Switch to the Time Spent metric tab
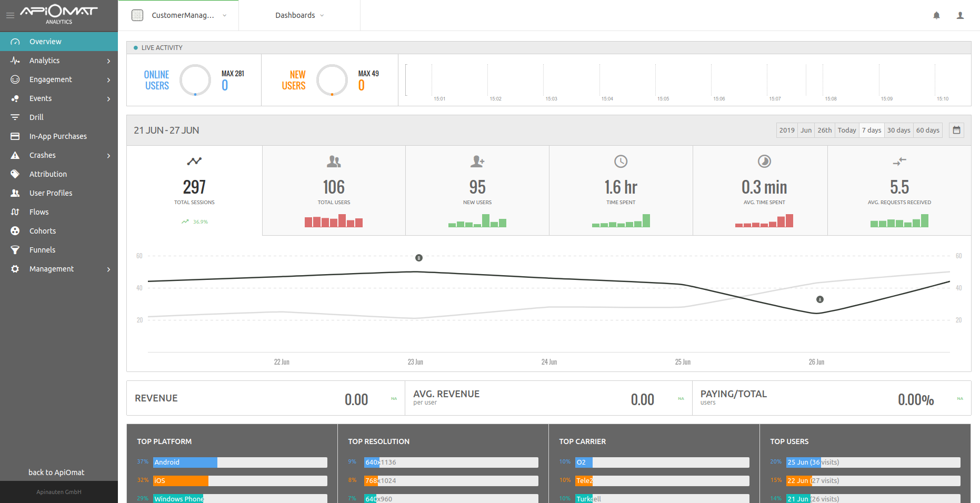 (x=621, y=190)
